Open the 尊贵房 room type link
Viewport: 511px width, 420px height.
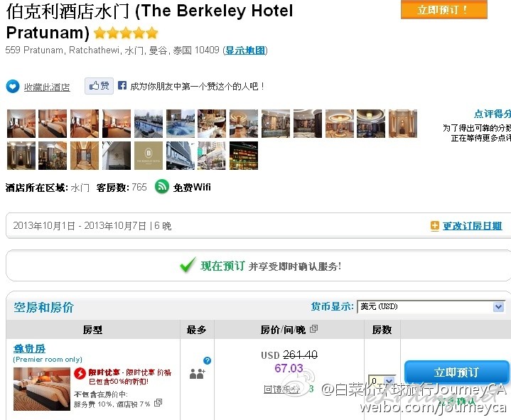(29, 349)
